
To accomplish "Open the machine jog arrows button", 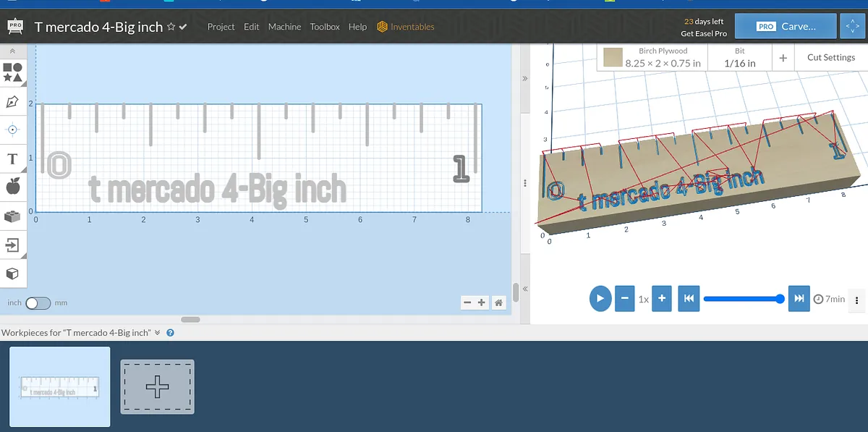I will 850,27.
